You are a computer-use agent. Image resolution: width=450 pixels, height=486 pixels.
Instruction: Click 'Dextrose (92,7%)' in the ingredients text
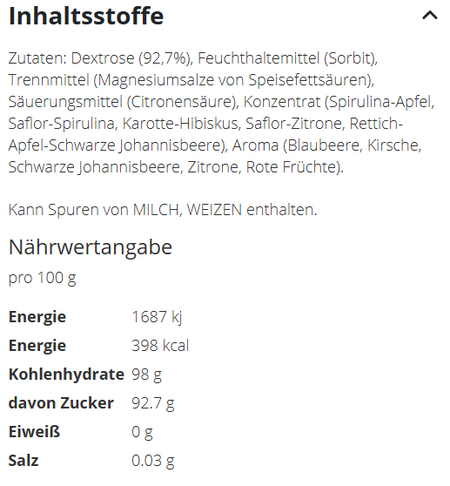point(132,58)
